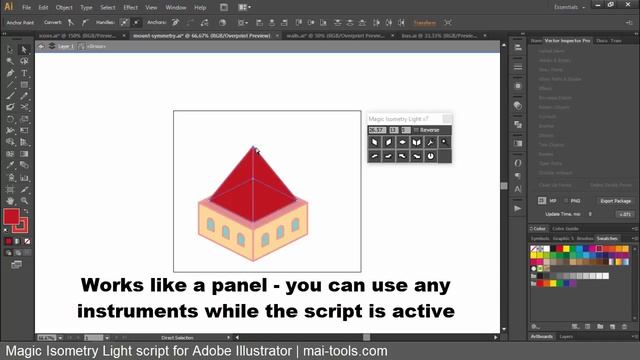640x360 pixels.
Task: Open the zoom level dropdown in status bar
Action: [60, 338]
